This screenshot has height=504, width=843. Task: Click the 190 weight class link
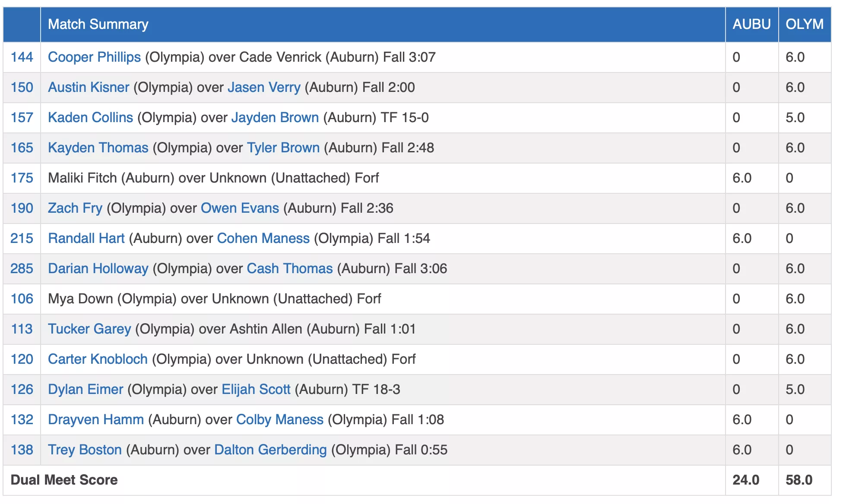22,208
